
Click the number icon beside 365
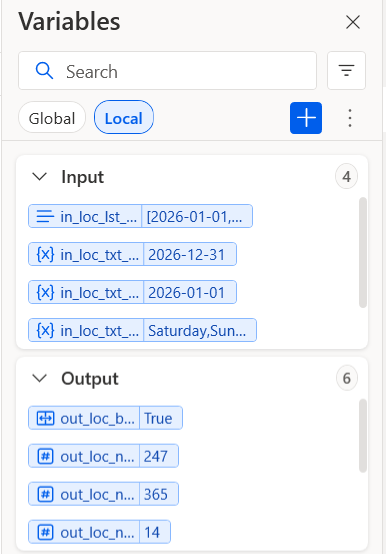click(45, 494)
